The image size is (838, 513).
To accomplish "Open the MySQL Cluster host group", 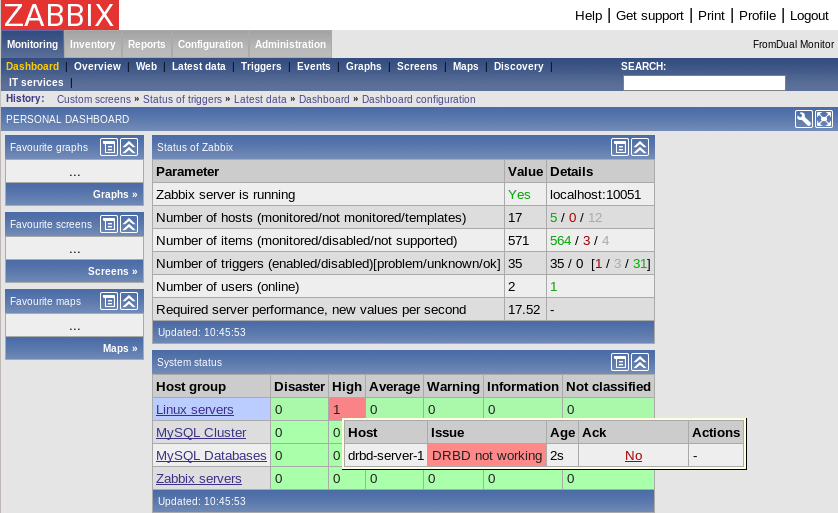I will [x=201, y=432].
